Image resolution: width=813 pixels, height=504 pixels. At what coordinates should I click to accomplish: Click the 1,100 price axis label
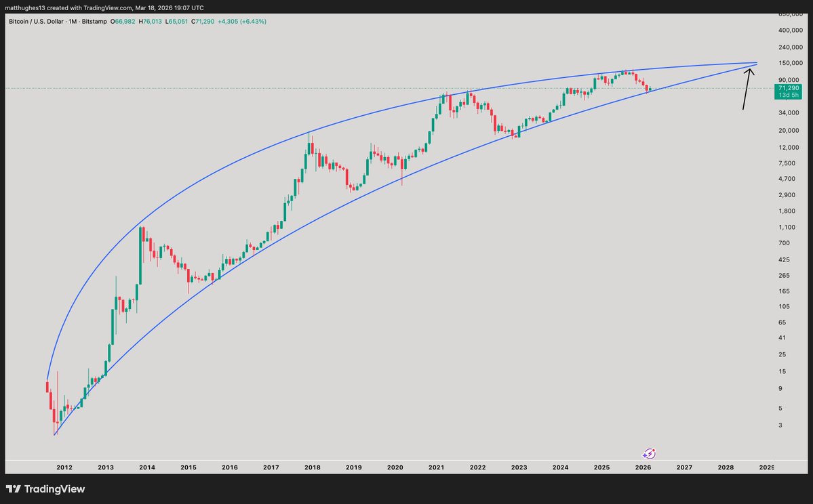tap(787, 227)
